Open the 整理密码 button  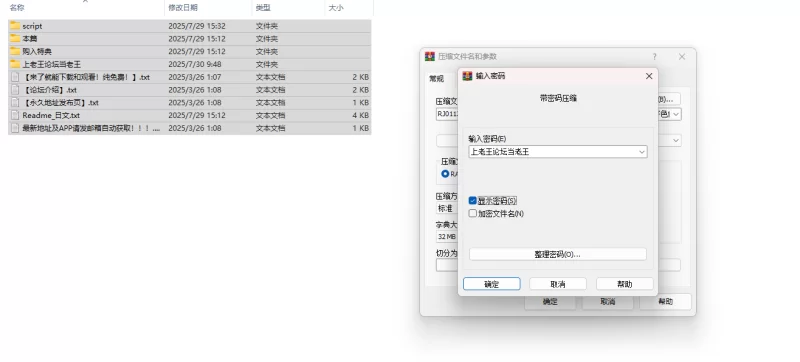tap(558, 254)
